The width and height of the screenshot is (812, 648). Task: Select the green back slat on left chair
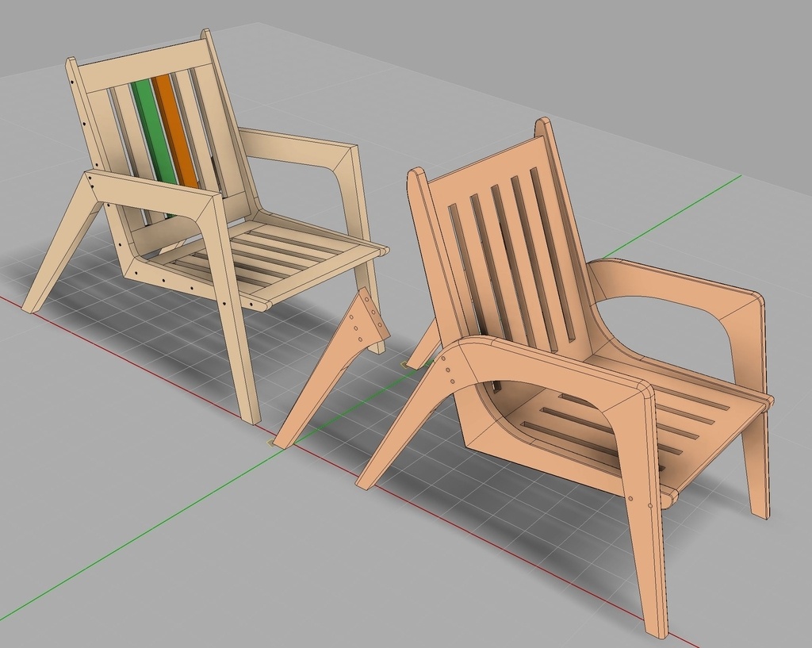153,135
